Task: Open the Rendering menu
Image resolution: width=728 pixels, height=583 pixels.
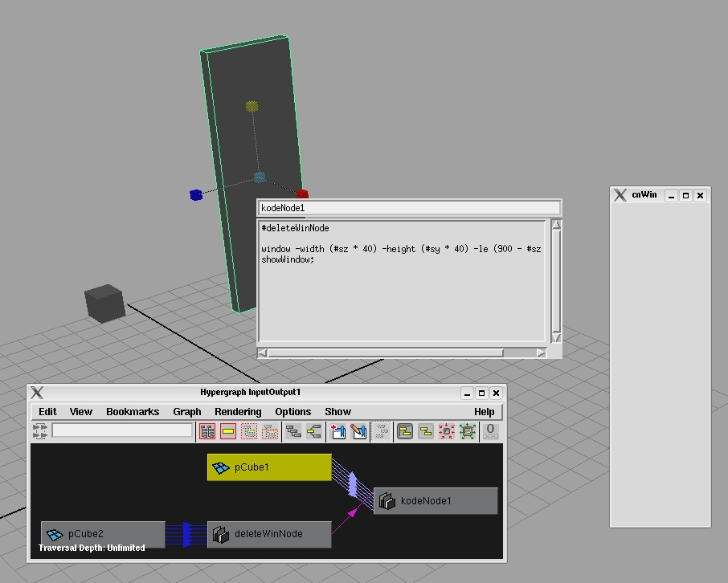Action: 238,412
